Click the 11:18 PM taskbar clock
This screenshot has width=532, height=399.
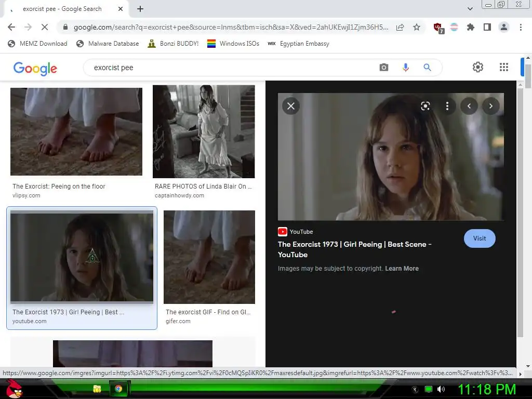(487, 390)
